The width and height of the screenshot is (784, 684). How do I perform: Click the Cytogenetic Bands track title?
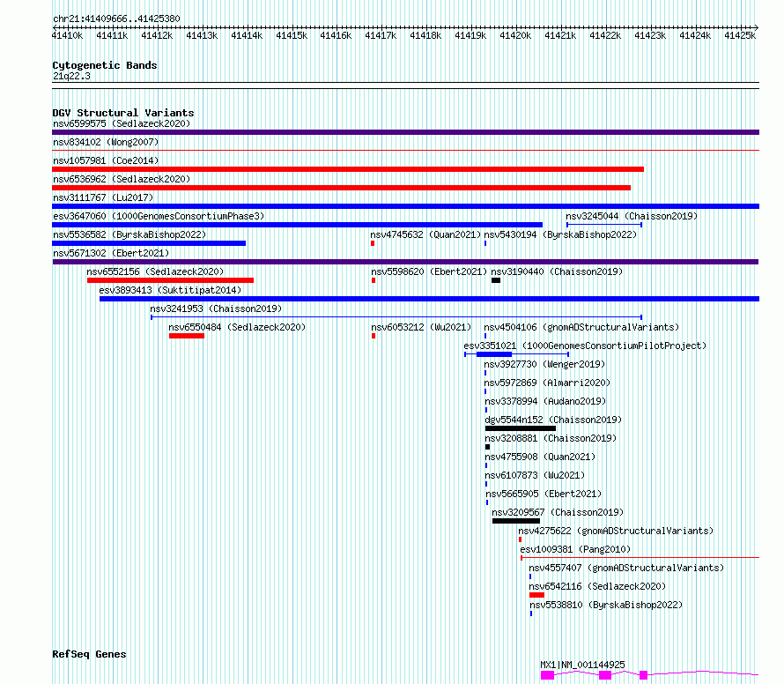(x=105, y=65)
